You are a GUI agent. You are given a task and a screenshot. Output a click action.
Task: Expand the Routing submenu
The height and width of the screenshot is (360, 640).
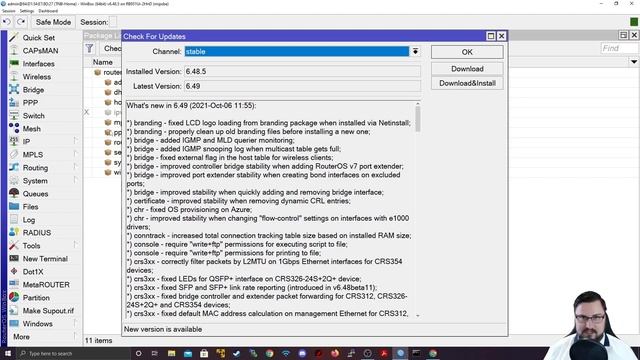pyautogui.click(x=76, y=168)
